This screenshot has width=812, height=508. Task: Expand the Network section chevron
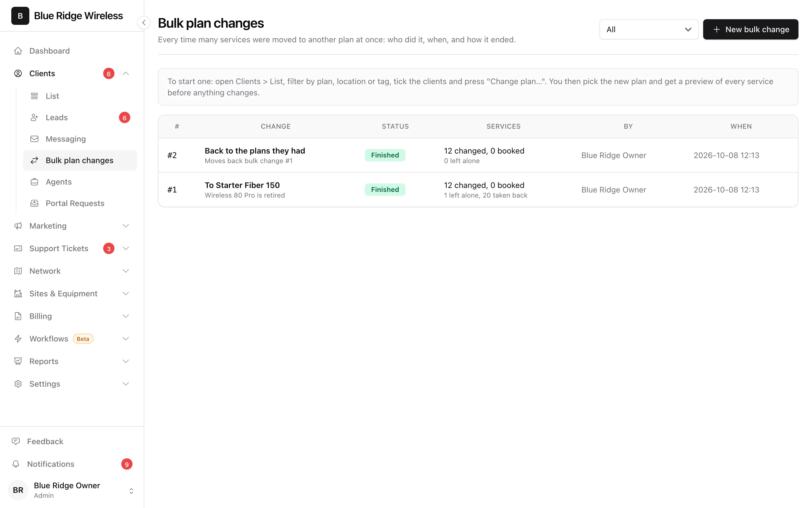(x=126, y=271)
